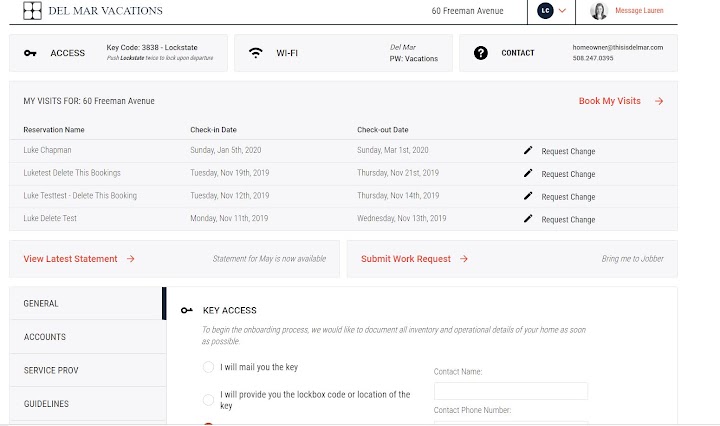
Task: Click the LC avatar badge
Action: point(545,11)
